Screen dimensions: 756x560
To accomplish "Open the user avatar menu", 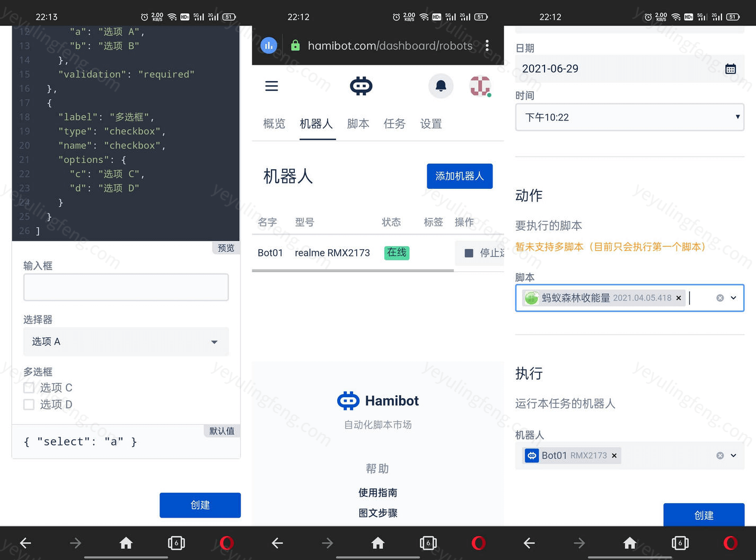I will (x=480, y=86).
